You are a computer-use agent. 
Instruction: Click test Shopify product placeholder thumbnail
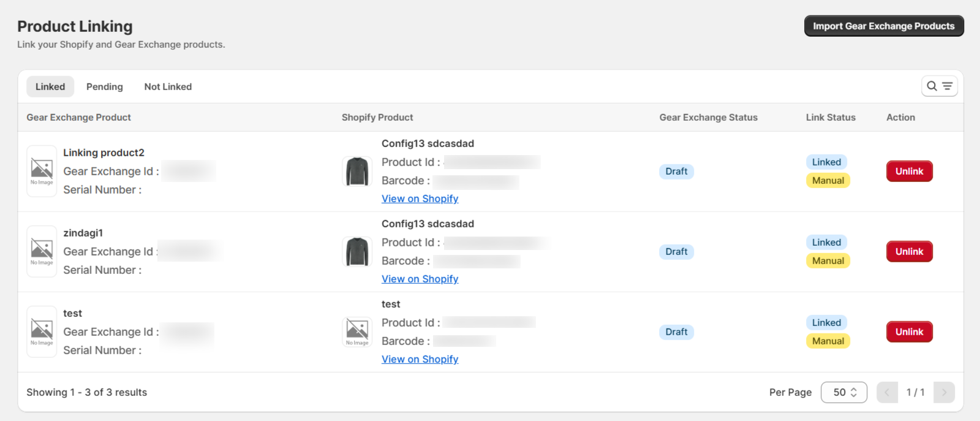(x=357, y=332)
